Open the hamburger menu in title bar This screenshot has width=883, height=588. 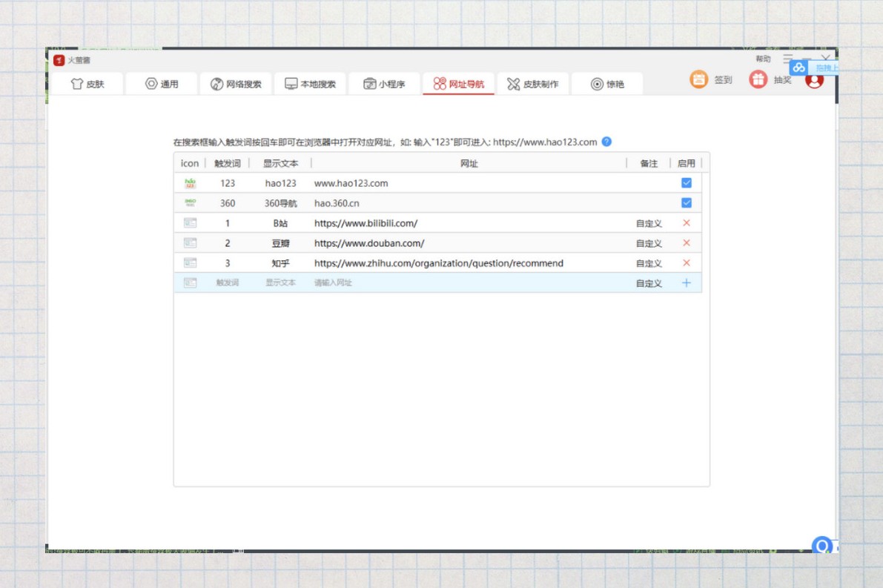click(x=787, y=59)
